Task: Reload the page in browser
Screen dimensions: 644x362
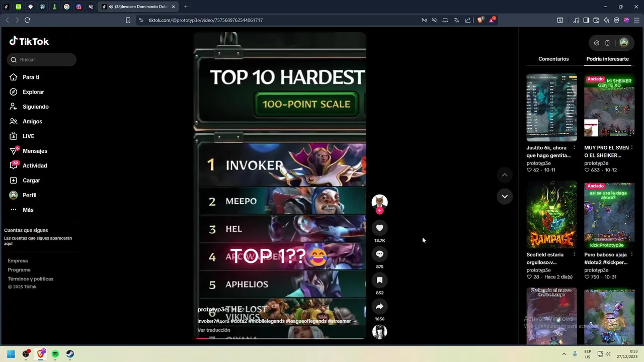Action: click(27, 20)
